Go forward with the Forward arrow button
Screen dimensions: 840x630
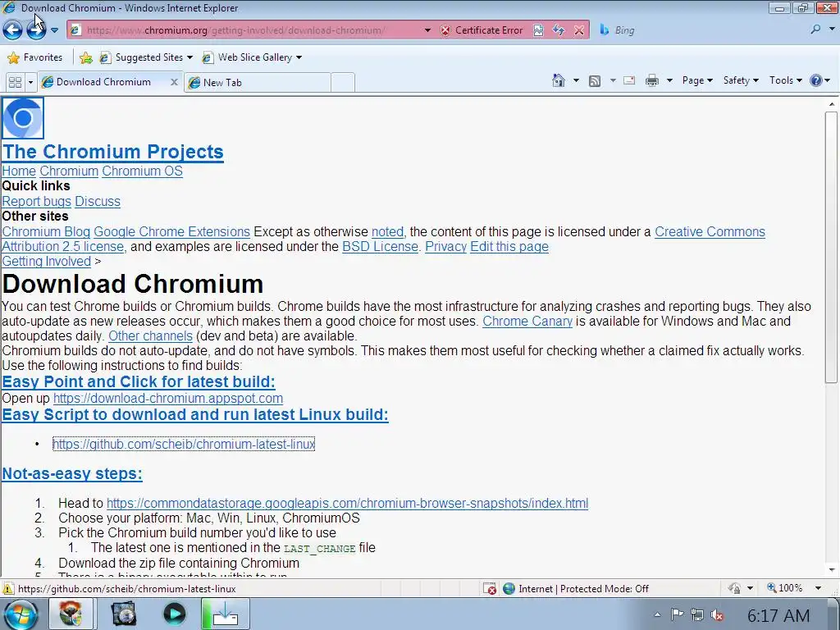(x=36, y=30)
